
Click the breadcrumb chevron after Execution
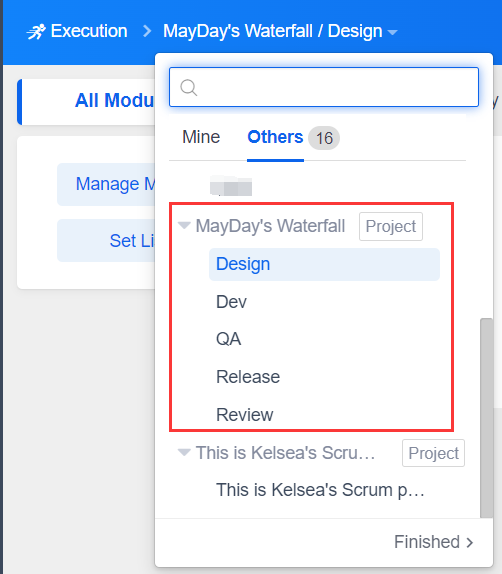[x=147, y=31]
